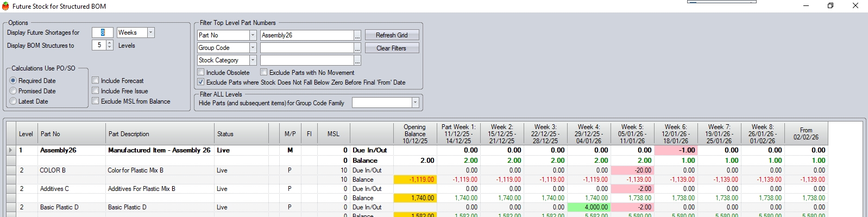The image size is (868, 217).
Task: Open the Weeks period dropdown
Action: coord(150,33)
